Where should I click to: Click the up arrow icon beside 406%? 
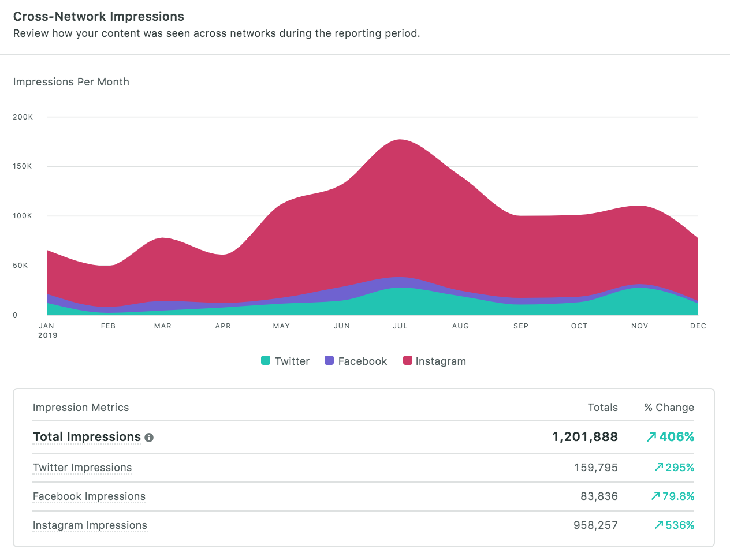[651, 438]
